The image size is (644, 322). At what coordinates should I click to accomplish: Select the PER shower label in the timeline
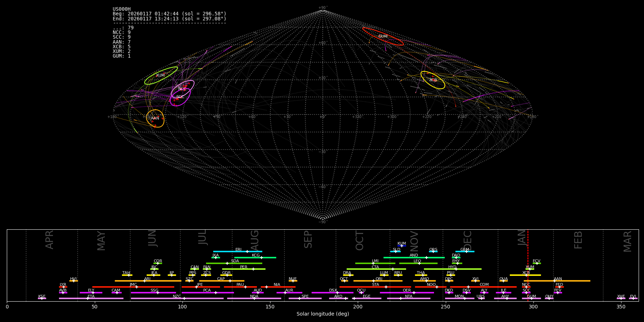[244, 267]
